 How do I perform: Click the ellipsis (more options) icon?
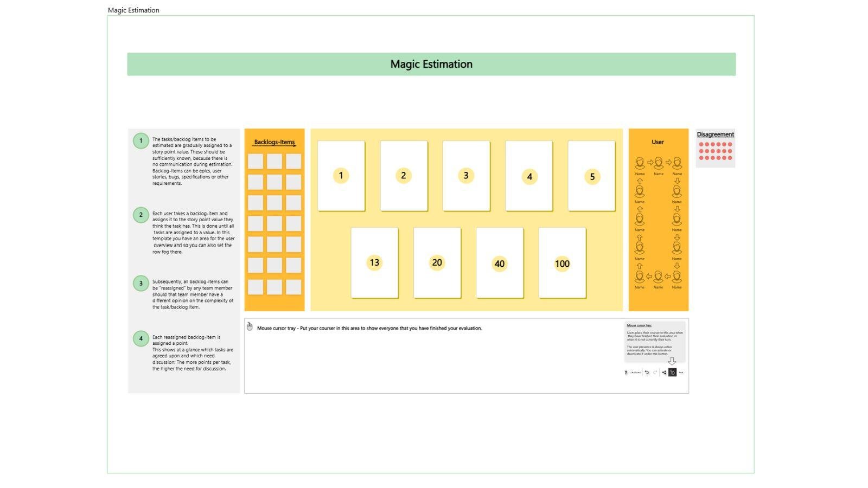point(681,373)
